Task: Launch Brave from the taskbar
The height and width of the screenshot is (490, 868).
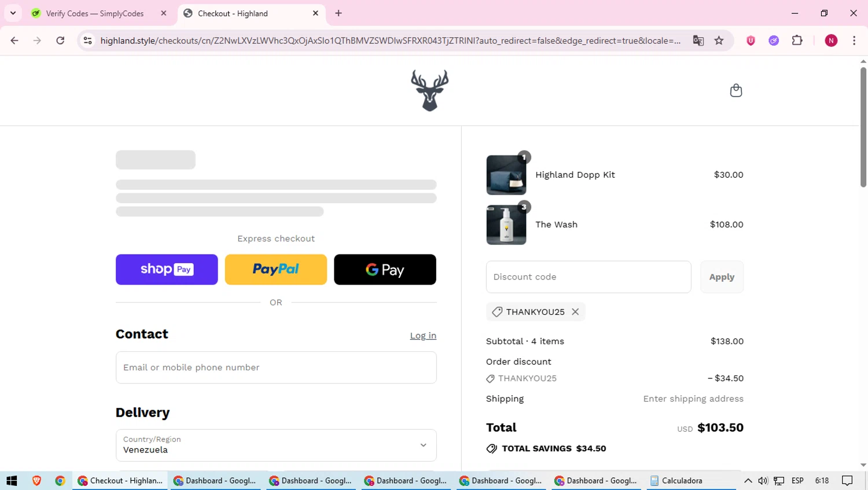Action: point(36,481)
